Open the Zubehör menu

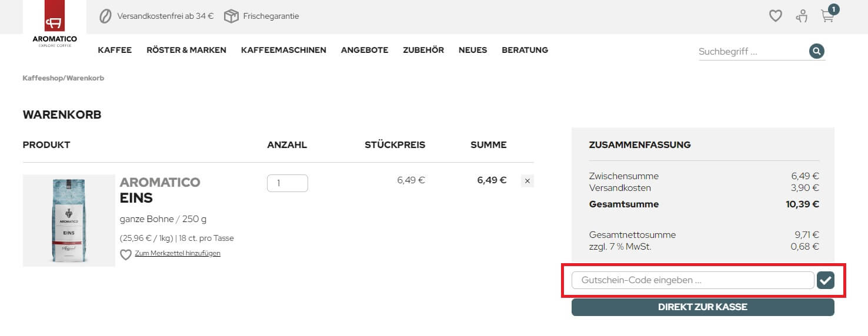coord(423,50)
